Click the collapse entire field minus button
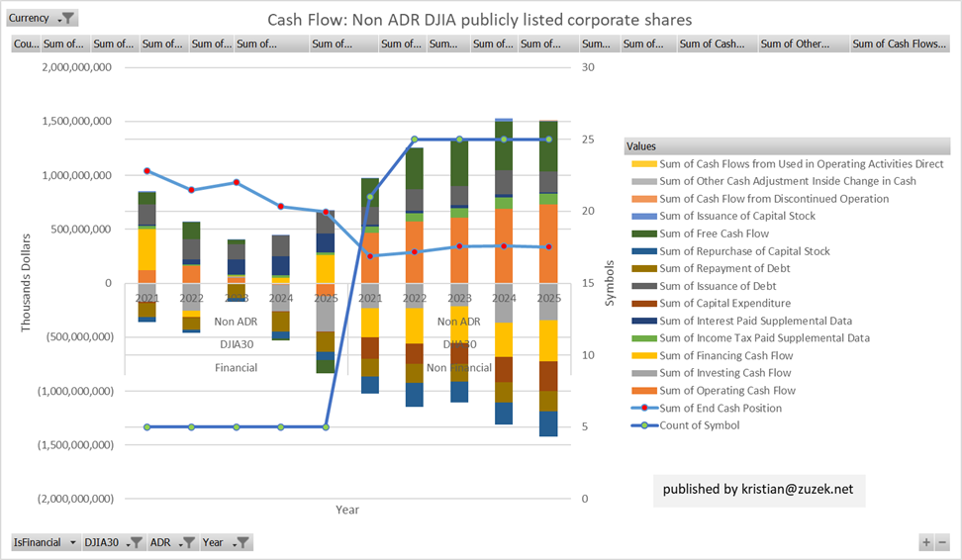 pos(942,542)
